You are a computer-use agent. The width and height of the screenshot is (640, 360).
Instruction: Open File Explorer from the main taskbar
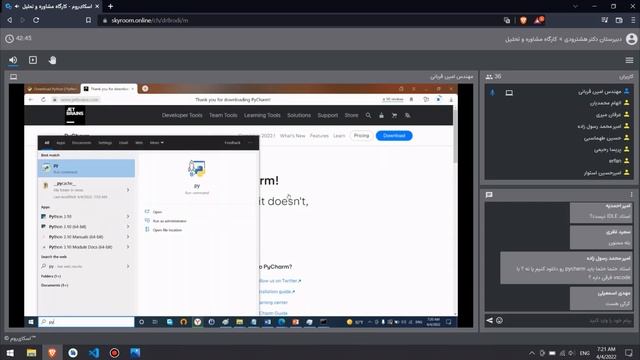(x=31, y=353)
